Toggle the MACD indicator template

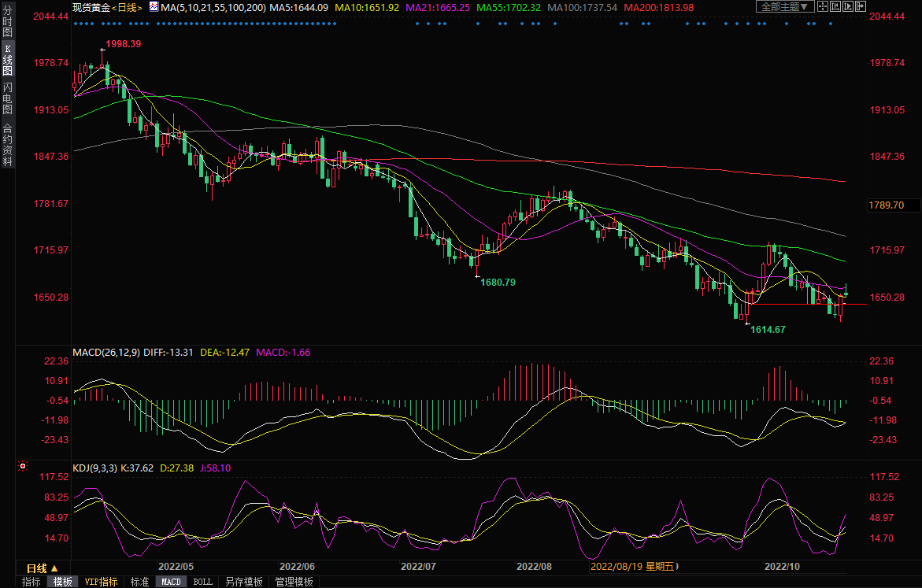click(x=171, y=582)
